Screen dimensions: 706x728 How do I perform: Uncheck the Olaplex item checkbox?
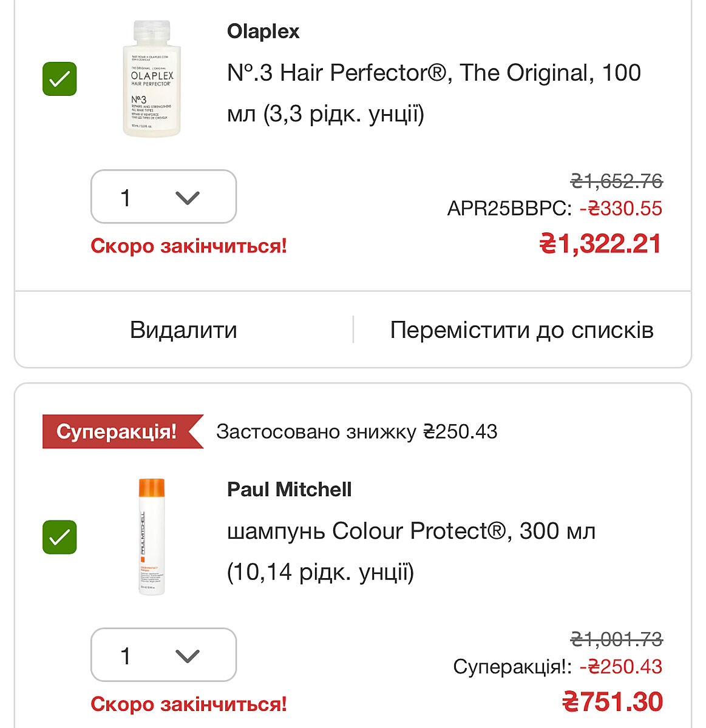point(59,79)
